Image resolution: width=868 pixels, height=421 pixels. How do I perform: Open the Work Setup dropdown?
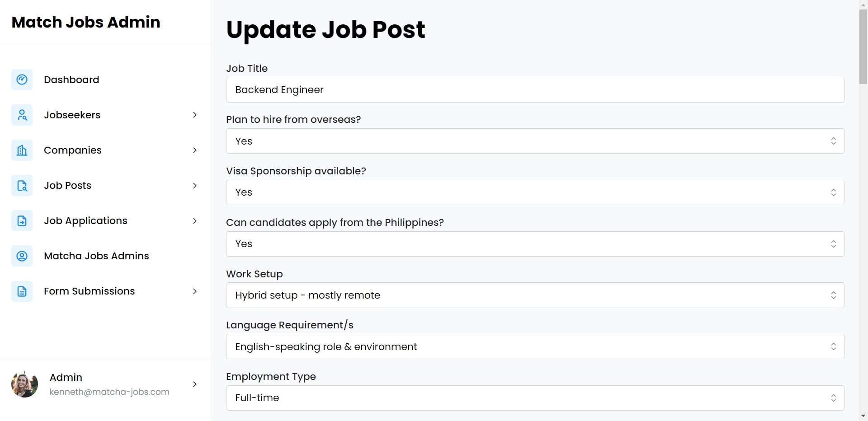[x=535, y=295]
